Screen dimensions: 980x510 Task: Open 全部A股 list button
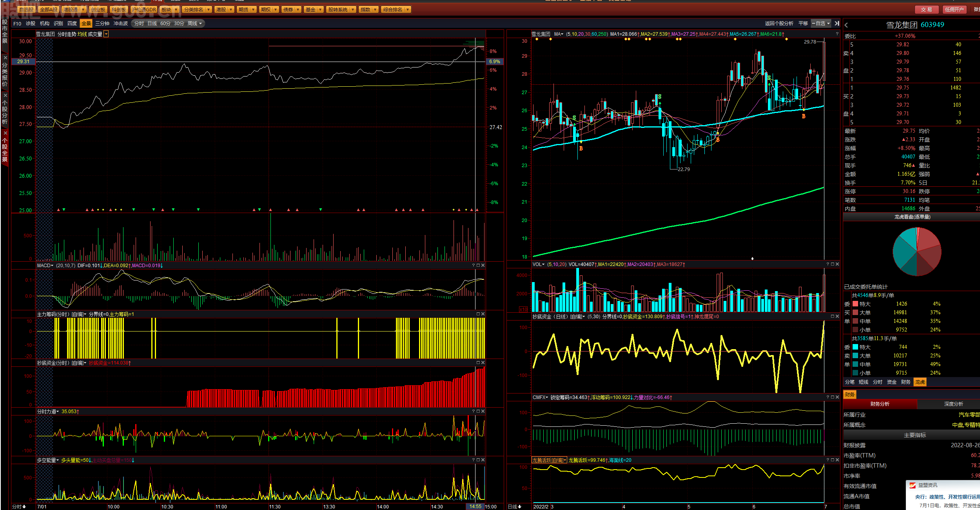(x=49, y=9)
